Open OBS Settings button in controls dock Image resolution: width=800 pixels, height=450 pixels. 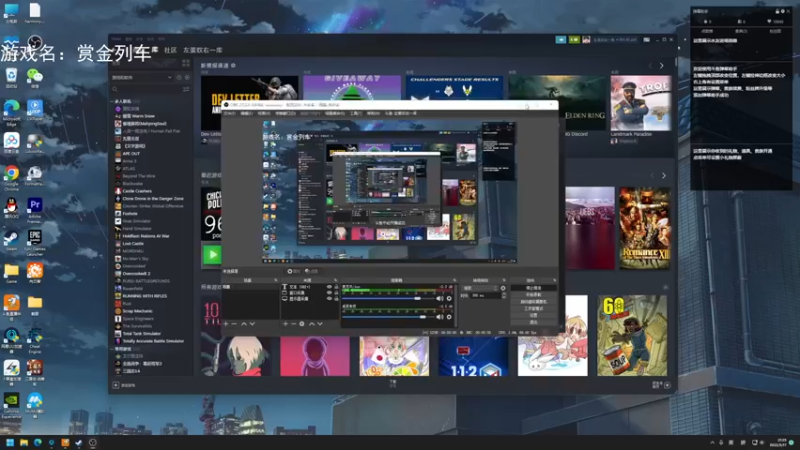tap(534, 315)
